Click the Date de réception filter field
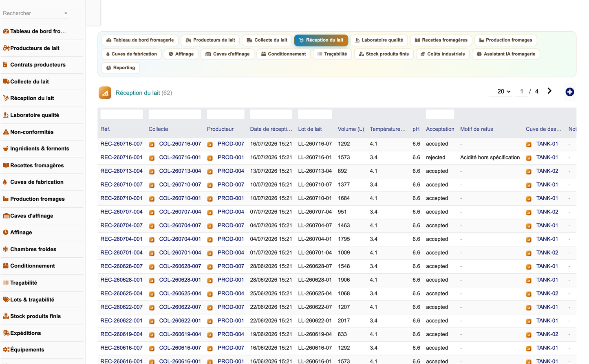 pos(271,114)
